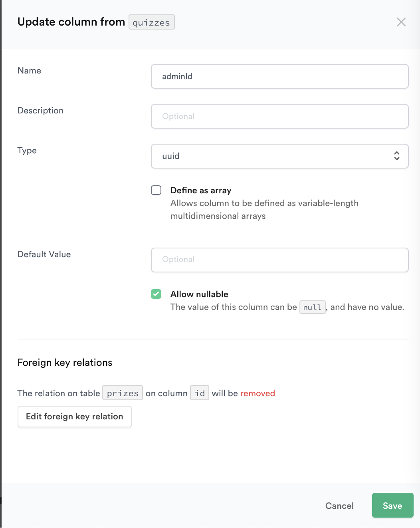Click the prizes table badge
Viewport: 420px width, 528px height.
[x=122, y=393]
